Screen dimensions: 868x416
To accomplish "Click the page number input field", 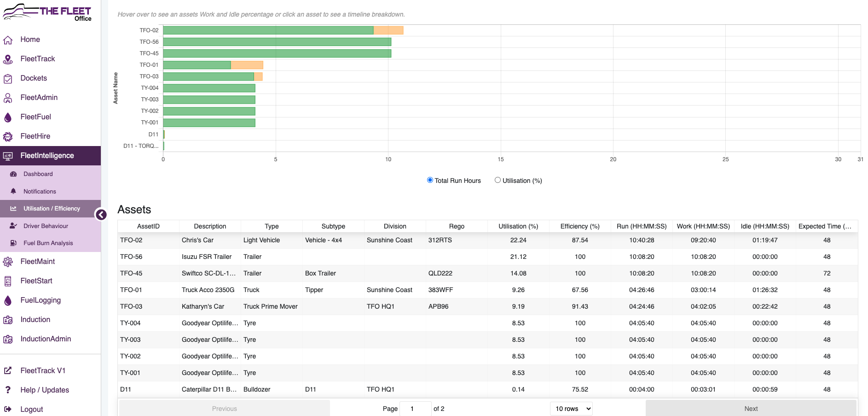I will pyautogui.click(x=416, y=409).
